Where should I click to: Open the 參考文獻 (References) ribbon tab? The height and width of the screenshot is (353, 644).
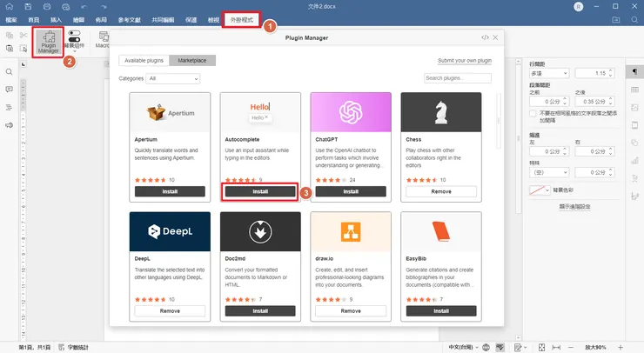point(130,20)
